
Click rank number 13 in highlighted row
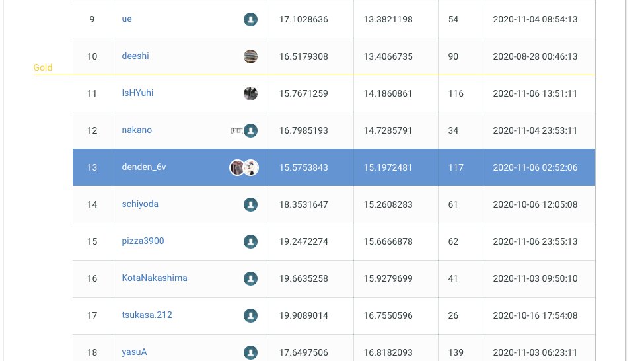(x=92, y=167)
